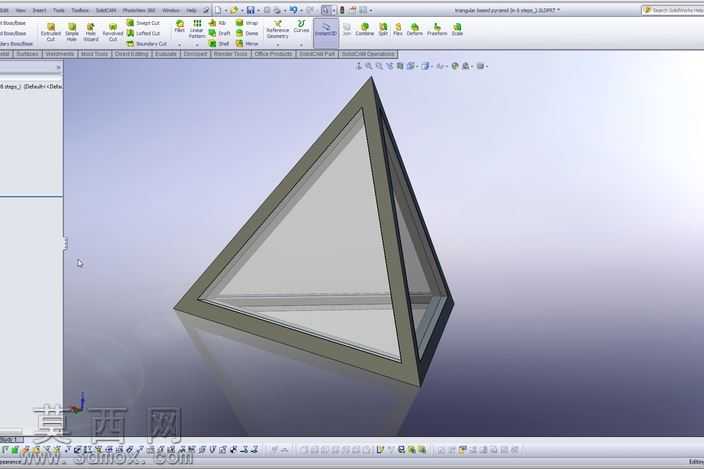
Task: Open the Toolbox menu
Action: point(80,10)
